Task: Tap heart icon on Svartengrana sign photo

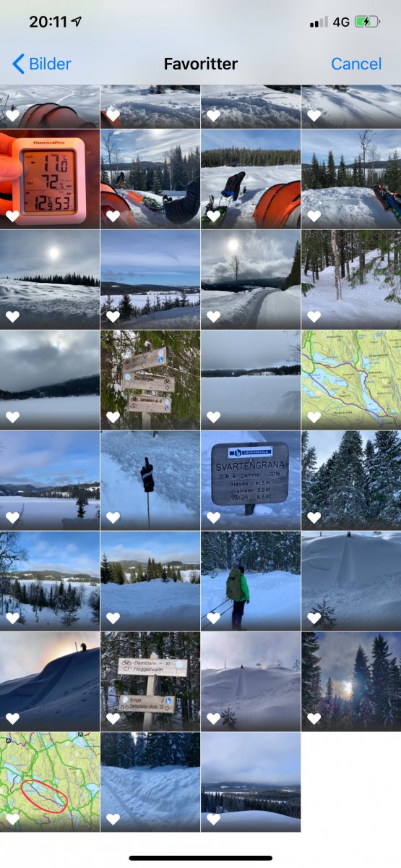Action: click(213, 517)
